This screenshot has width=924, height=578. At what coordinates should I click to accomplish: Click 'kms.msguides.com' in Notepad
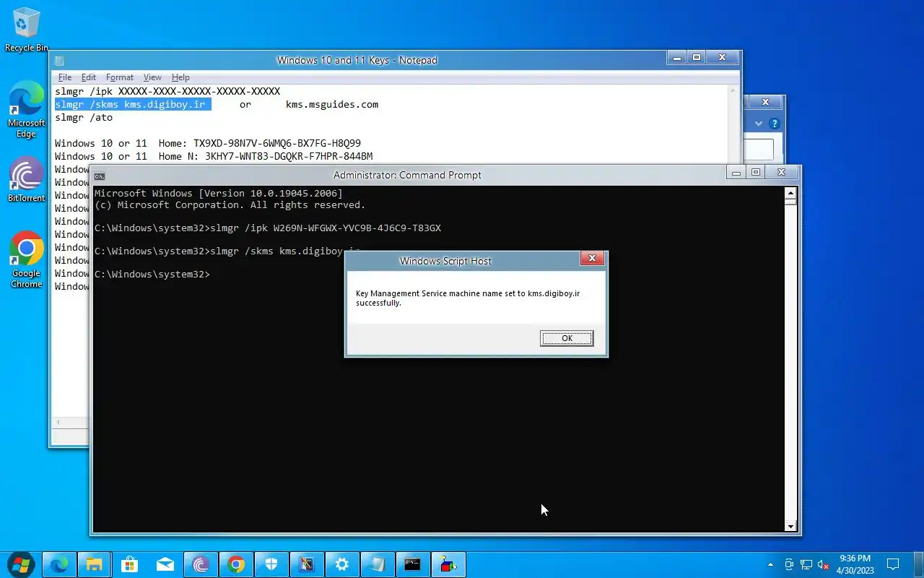[x=332, y=105]
